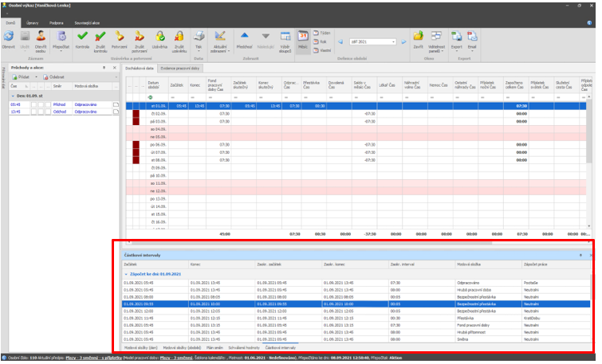The width and height of the screenshot is (602, 364).
Task: Select the Týden period option
Action: click(x=322, y=33)
